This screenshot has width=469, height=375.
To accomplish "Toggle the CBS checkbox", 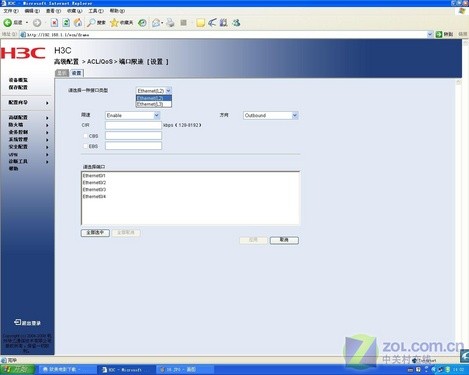I will tap(85, 136).
